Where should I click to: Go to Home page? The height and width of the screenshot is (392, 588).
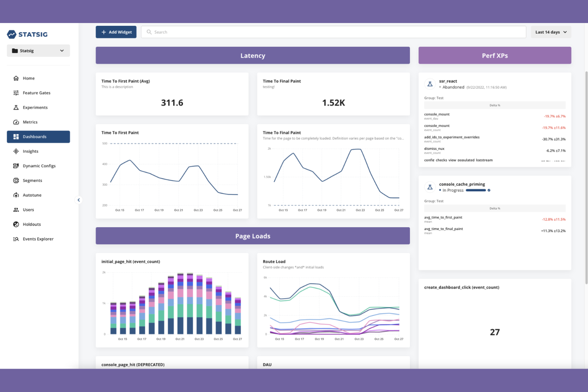(38, 78)
